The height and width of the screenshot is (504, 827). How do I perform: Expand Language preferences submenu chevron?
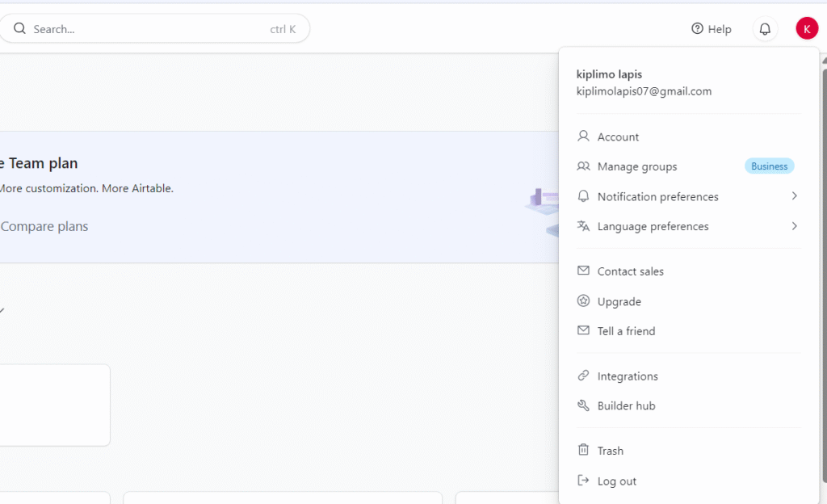[x=794, y=226]
